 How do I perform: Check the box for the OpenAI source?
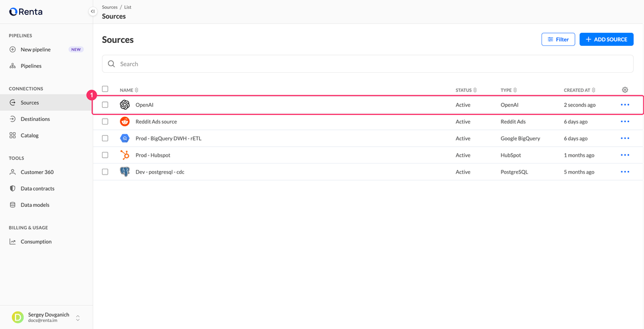[105, 105]
